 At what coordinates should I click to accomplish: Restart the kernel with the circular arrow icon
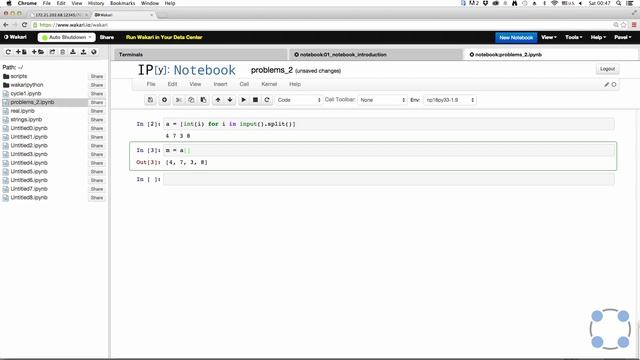tap(267, 100)
